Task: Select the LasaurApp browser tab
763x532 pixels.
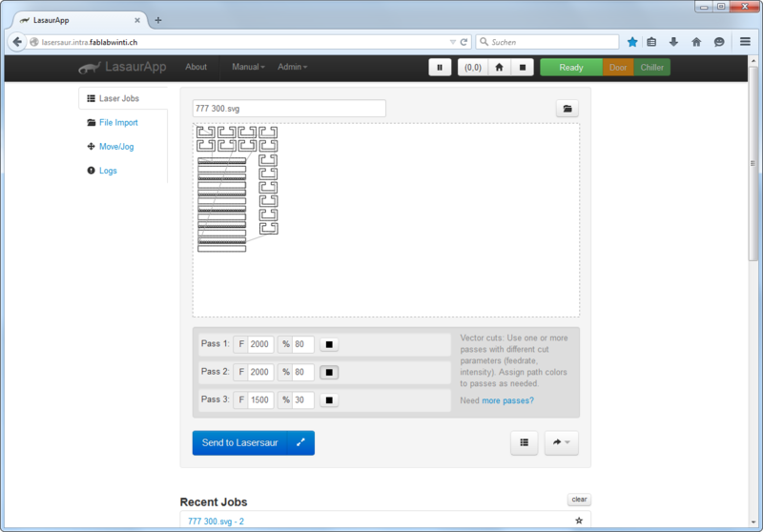Action: [x=78, y=20]
